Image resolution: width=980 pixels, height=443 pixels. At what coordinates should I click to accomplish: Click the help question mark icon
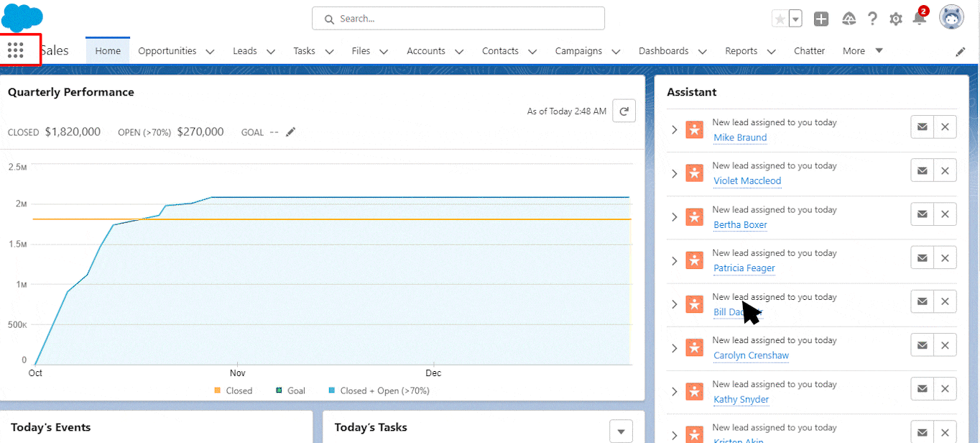pyautogui.click(x=872, y=19)
